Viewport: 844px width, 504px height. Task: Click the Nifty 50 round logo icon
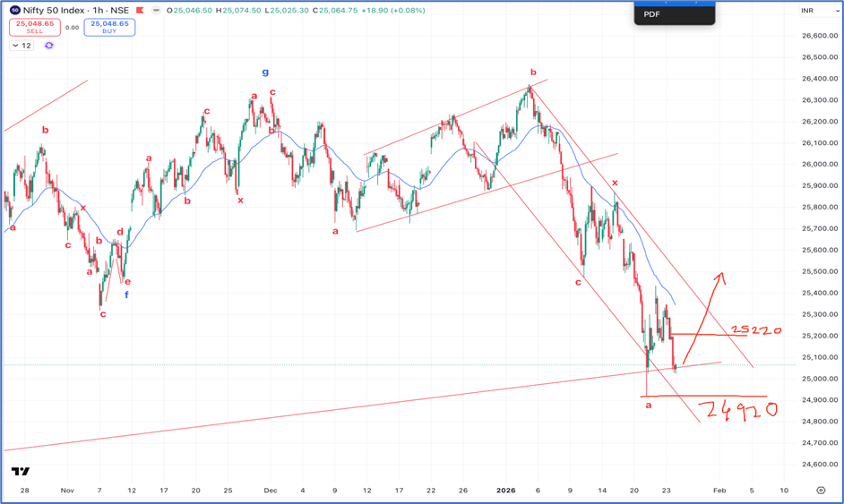(15, 10)
